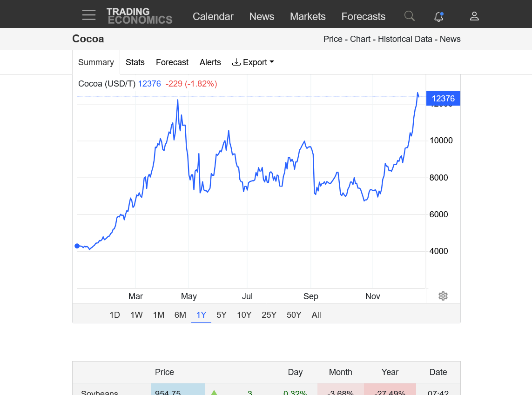Expand the Export dropdown
The width and height of the screenshot is (532, 395).
coord(253,62)
